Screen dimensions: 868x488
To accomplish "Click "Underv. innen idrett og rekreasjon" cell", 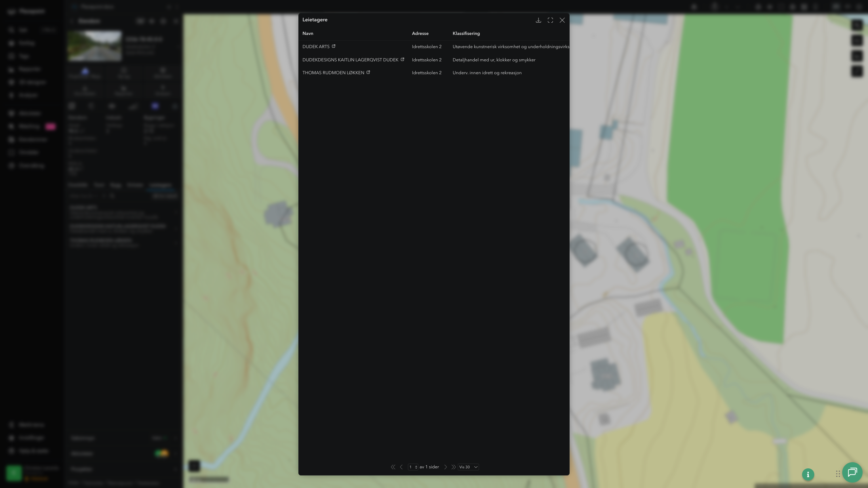I will [x=487, y=73].
